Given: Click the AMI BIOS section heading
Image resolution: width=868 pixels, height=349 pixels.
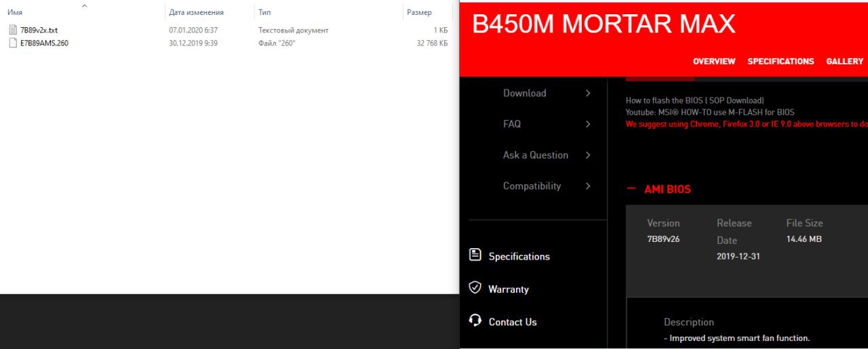Looking at the screenshot, I should pos(667,189).
